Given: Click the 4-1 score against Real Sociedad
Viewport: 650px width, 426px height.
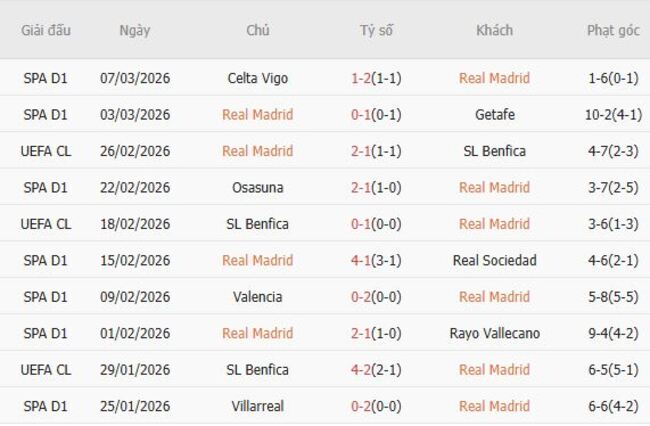Looking at the screenshot, I should [x=364, y=261].
